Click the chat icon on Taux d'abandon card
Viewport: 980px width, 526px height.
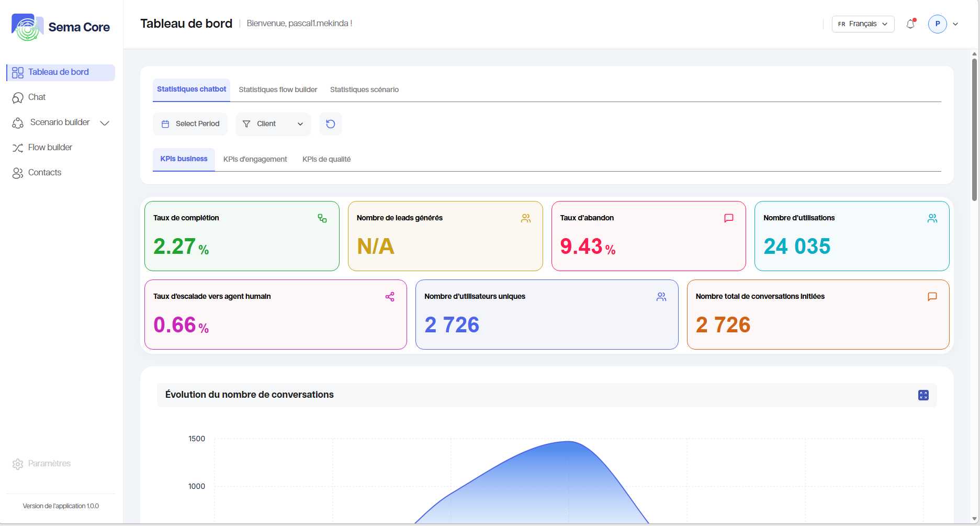click(x=728, y=218)
